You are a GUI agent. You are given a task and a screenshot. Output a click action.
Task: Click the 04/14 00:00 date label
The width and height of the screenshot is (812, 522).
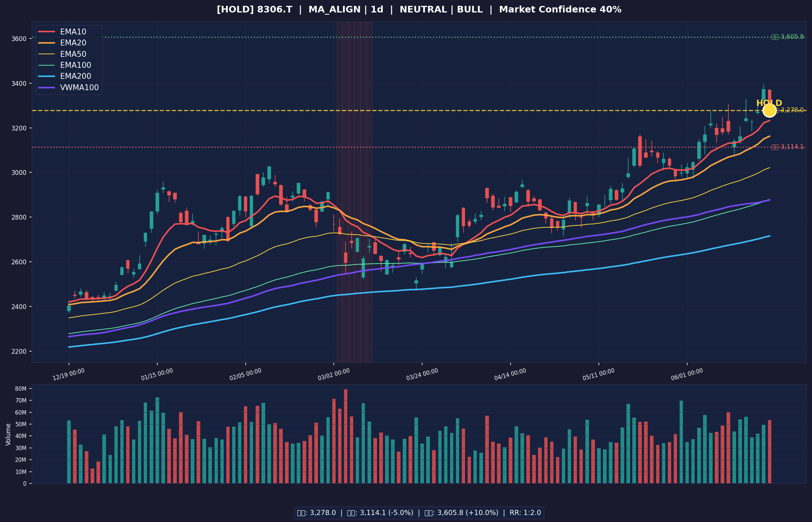510,375
